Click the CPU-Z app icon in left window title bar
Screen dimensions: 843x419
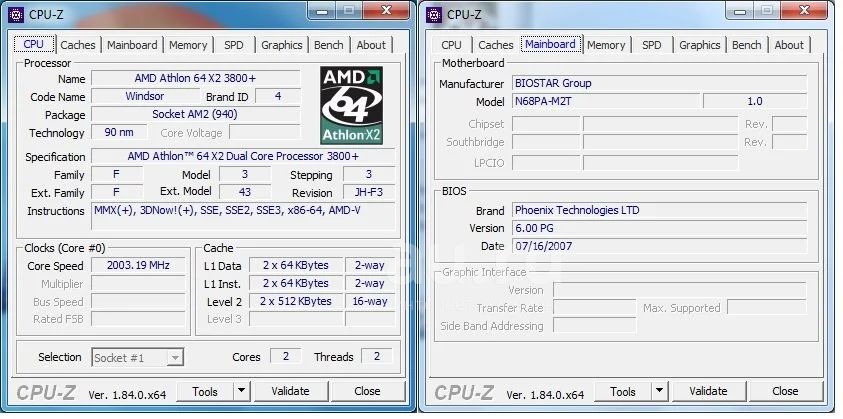(x=16, y=15)
